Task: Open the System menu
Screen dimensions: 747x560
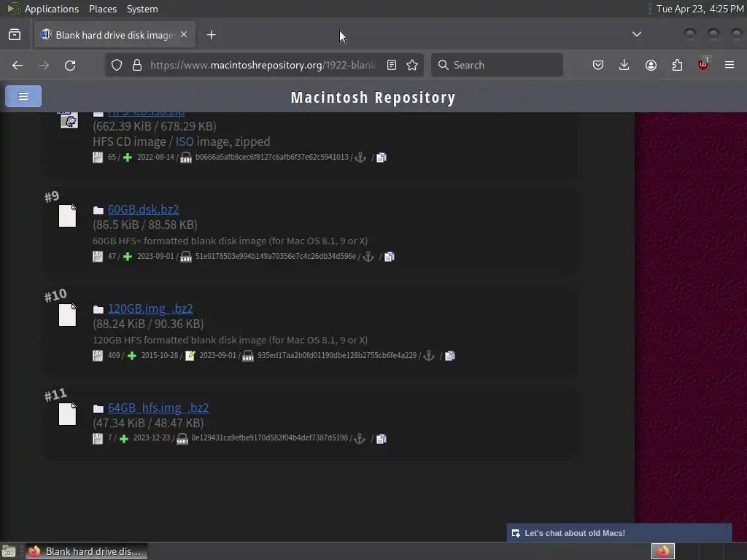Action: (142, 9)
